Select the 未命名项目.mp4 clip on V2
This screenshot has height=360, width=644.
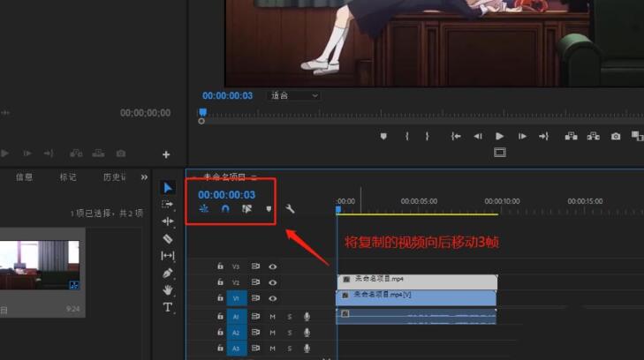pyautogui.click(x=415, y=280)
